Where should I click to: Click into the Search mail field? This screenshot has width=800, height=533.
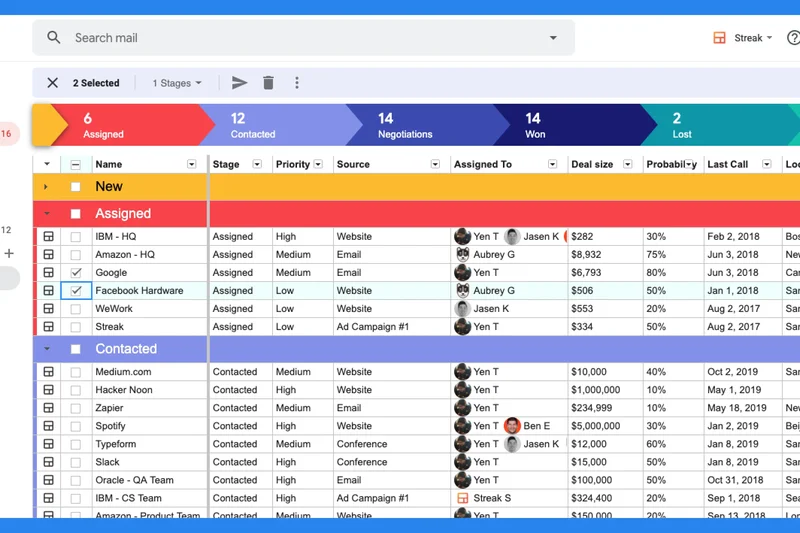[x=304, y=38]
